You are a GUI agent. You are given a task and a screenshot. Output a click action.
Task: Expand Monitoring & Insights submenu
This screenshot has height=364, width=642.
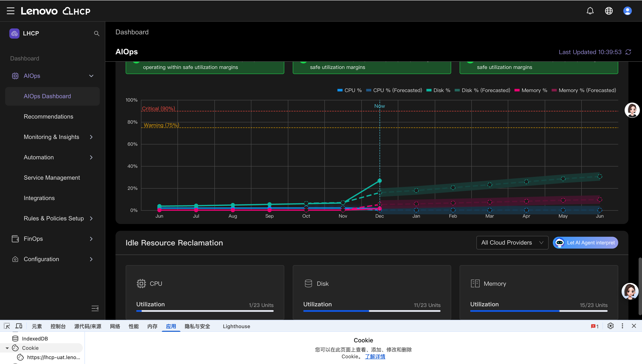pyautogui.click(x=91, y=137)
